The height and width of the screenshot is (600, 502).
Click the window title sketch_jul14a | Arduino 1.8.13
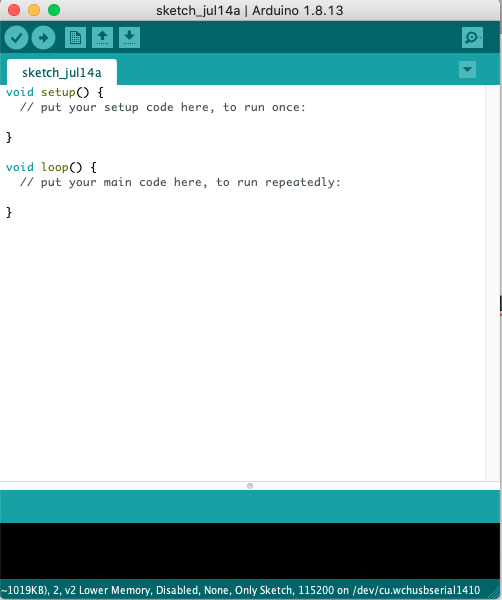[x=249, y=10]
